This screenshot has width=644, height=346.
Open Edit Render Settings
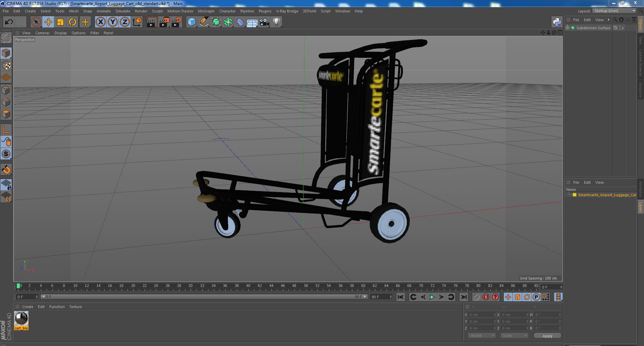click(177, 22)
